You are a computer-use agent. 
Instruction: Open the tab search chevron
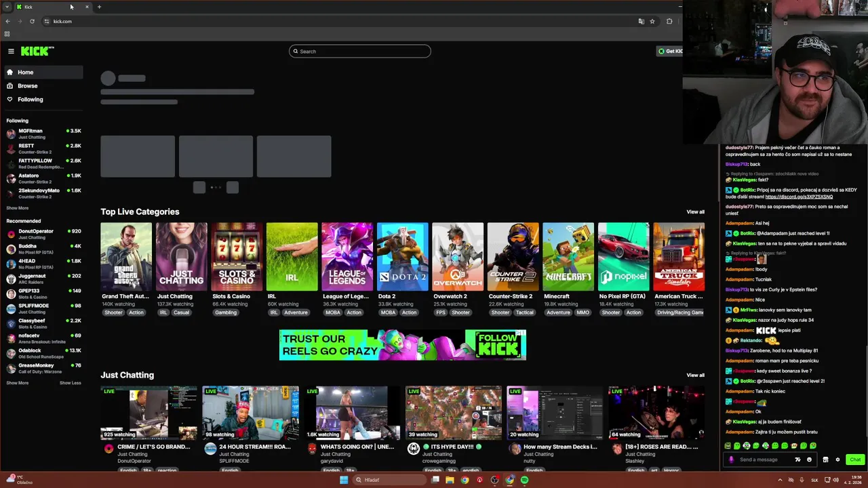coord(7,7)
